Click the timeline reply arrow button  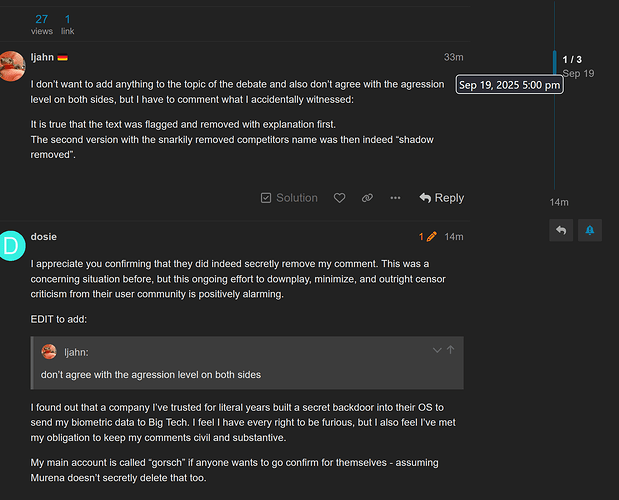561,230
